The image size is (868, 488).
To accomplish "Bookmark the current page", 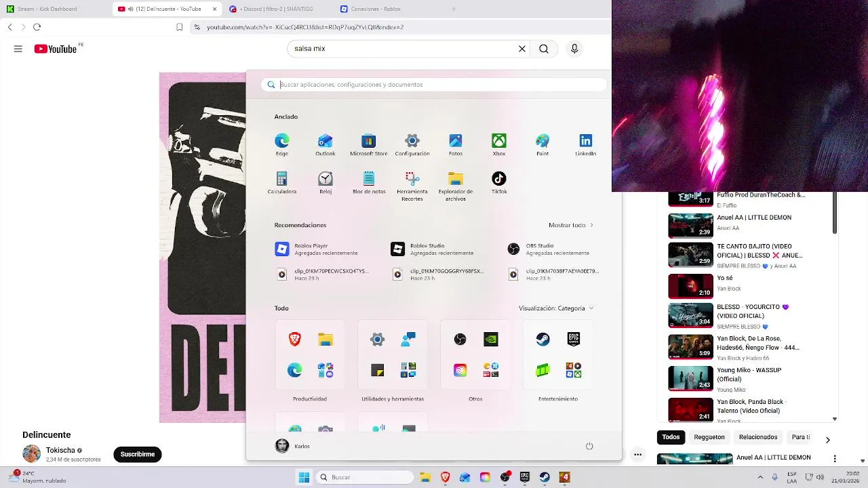I will (179, 27).
